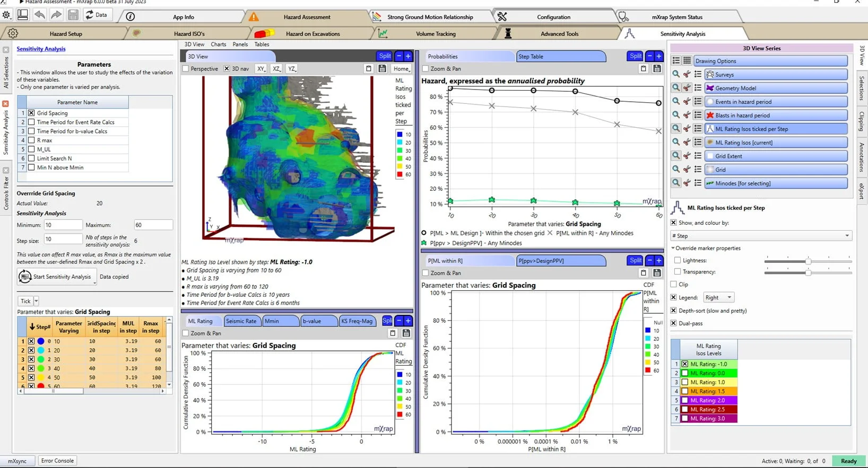Click the magnifier icon beside Surveys series
The width and height of the screenshot is (868, 468).
tap(675, 75)
